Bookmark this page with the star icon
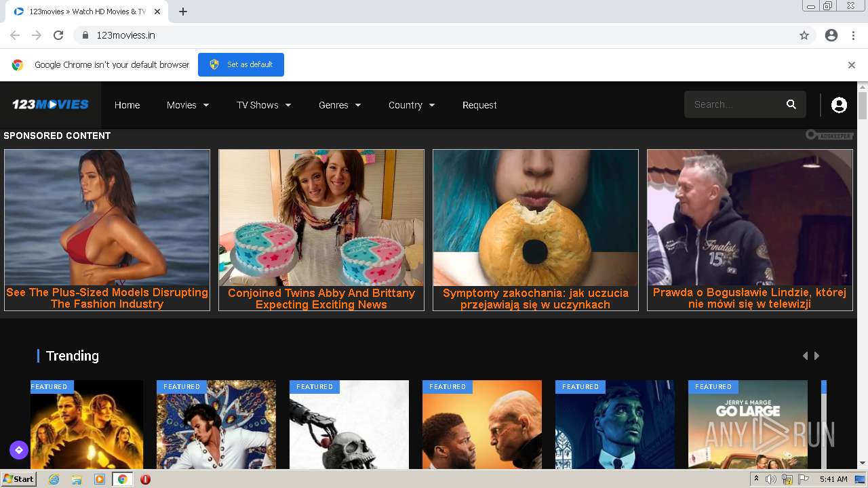 804,35
